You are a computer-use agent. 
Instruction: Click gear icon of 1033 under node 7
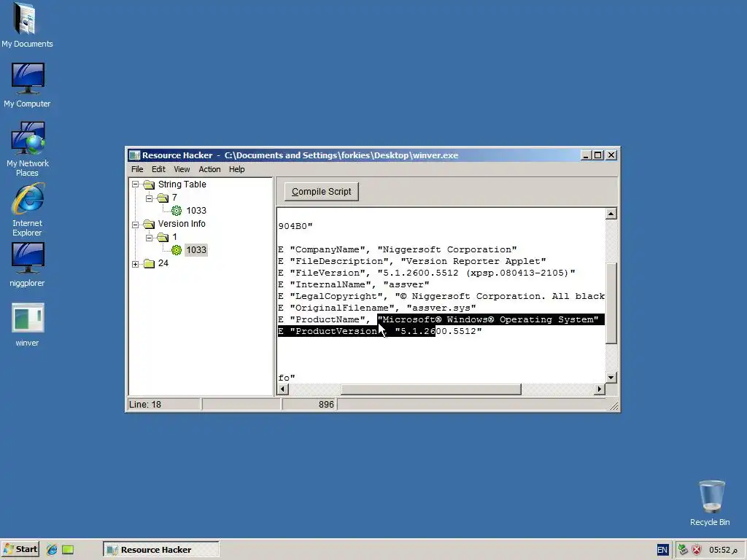pos(177,211)
